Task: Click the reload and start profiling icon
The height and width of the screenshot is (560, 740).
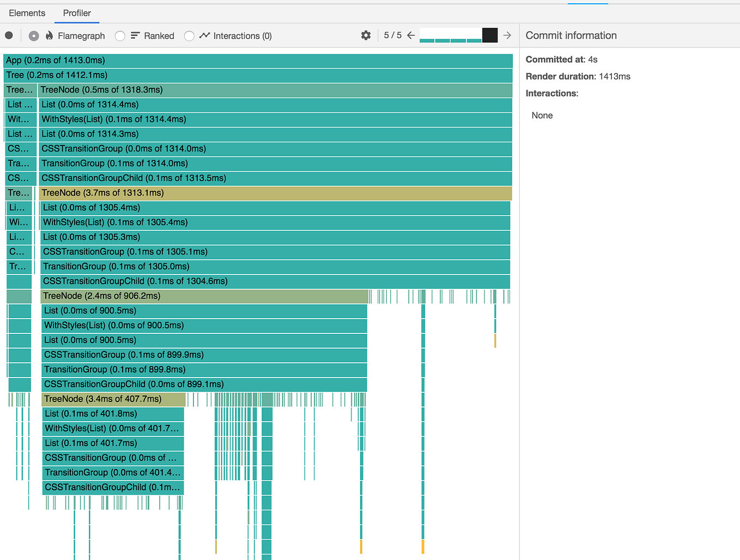Action: tap(33, 35)
